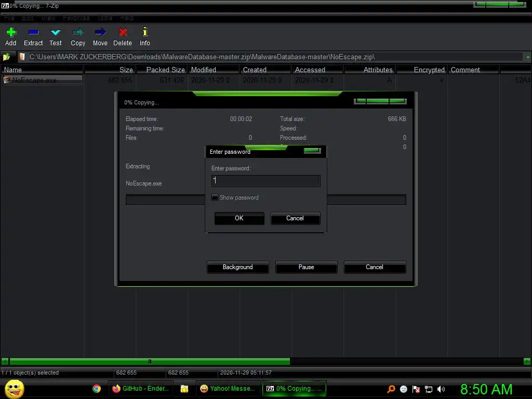Sort by Packed Size column header
The width and height of the screenshot is (532, 399).
[x=162, y=70]
